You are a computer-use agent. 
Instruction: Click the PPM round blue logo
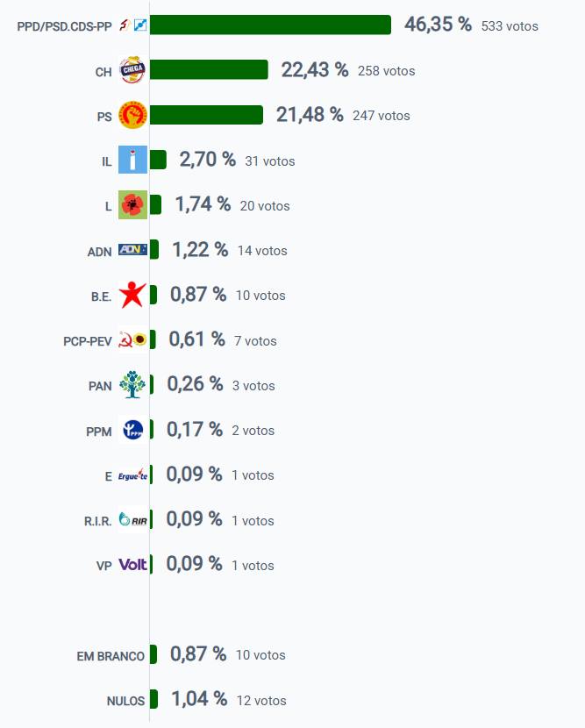pos(132,430)
